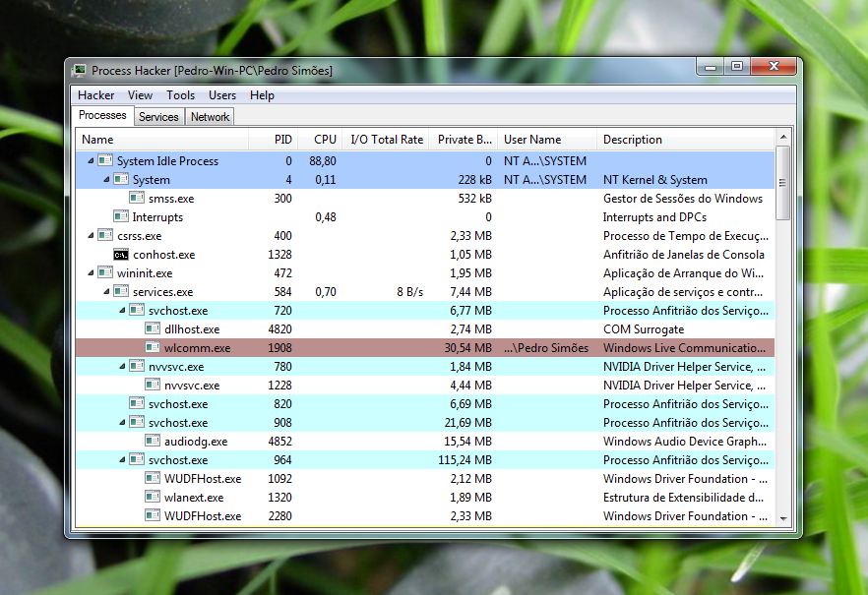Viewport: 868px width, 595px height.
Task: Sort by the CPU column header
Action: [x=320, y=140]
